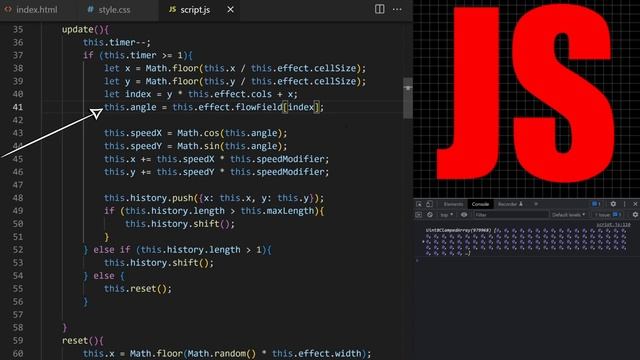Click 'this.timer--' statement
This screenshot has width=640, height=360.
click(x=117, y=42)
